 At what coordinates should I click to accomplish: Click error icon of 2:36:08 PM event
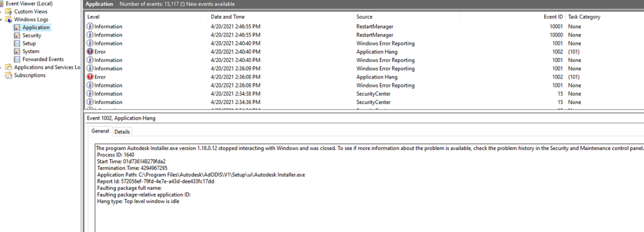pyautogui.click(x=90, y=77)
